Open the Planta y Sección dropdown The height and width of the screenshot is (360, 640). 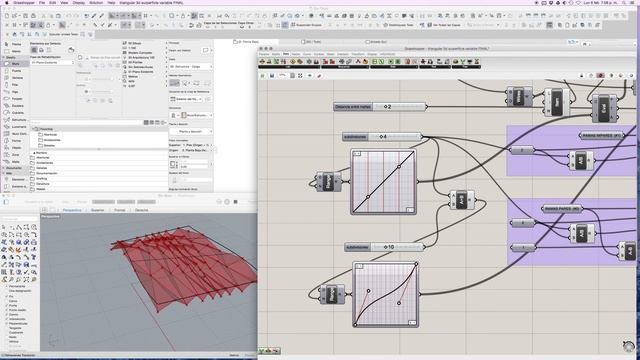click(191, 131)
